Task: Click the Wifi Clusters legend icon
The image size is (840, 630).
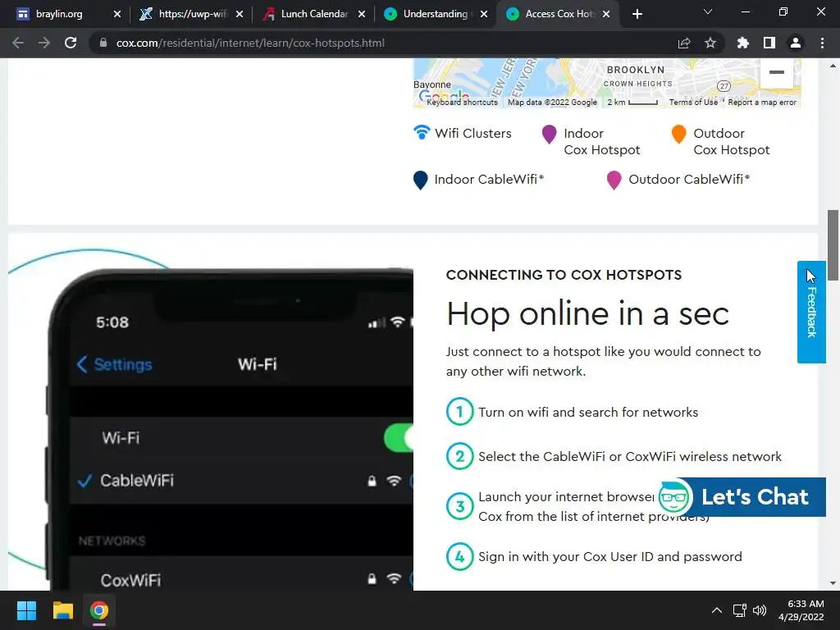Action: [x=422, y=132]
